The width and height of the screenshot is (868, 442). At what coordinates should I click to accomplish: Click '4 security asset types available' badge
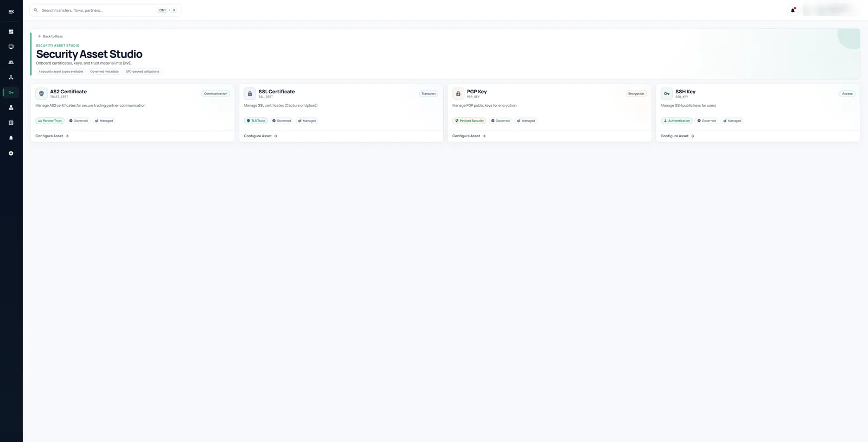61,72
